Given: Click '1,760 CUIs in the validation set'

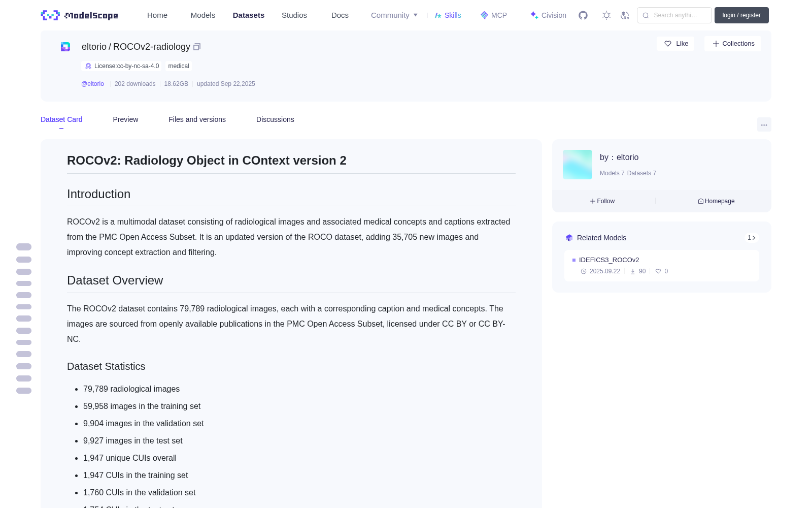Looking at the screenshot, I should (140, 493).
